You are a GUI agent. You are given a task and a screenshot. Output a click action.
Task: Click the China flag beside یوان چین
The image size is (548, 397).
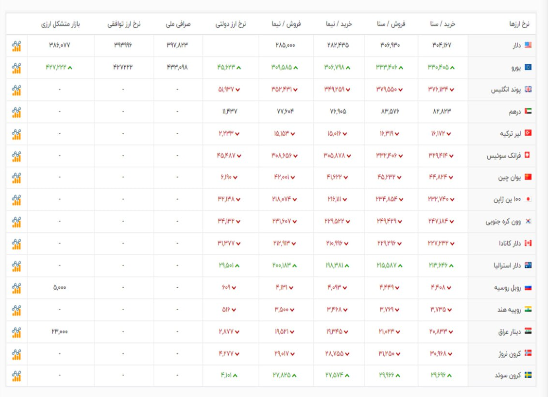tap(528, 177)
